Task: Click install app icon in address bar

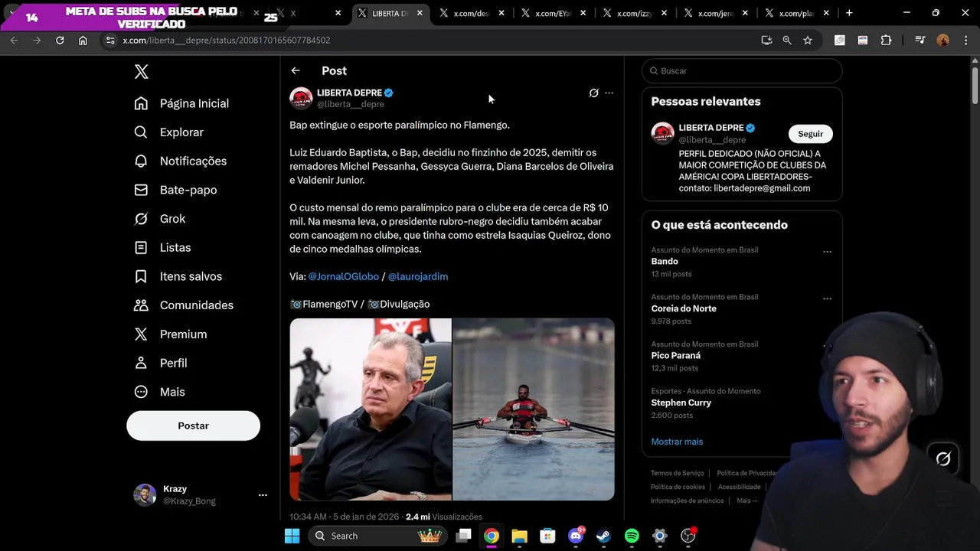Action: click(766, 40)
